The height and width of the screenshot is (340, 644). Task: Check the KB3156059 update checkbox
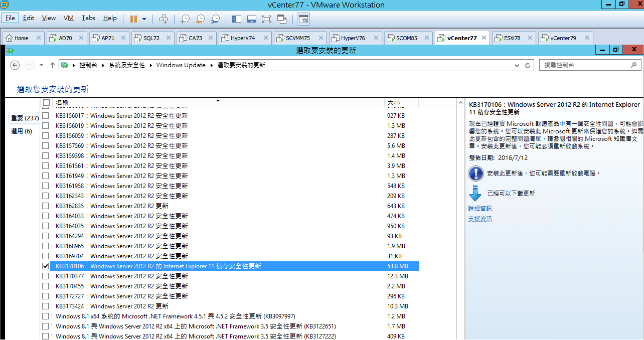click(x=46, y=136)
